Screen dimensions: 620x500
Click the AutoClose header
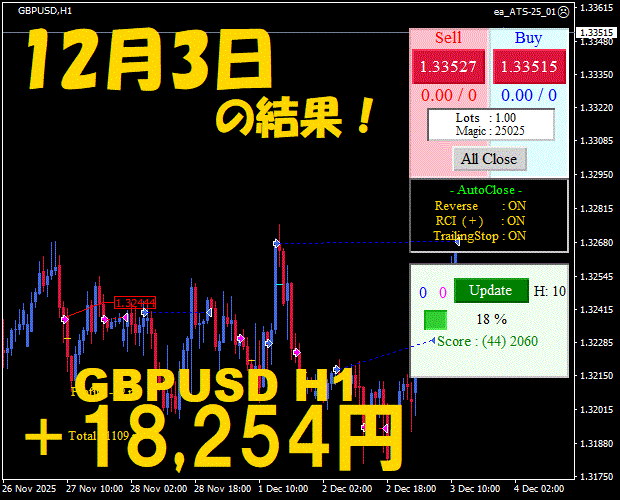point(486,190)
